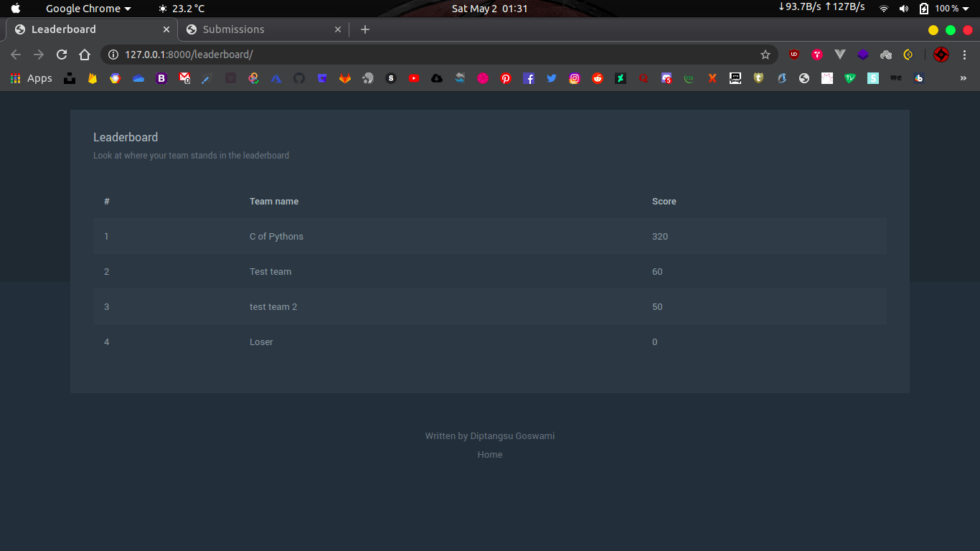Open the Dribbble bookmark
980x551 pixels.
pyautogui.click(x=483, y=78)
